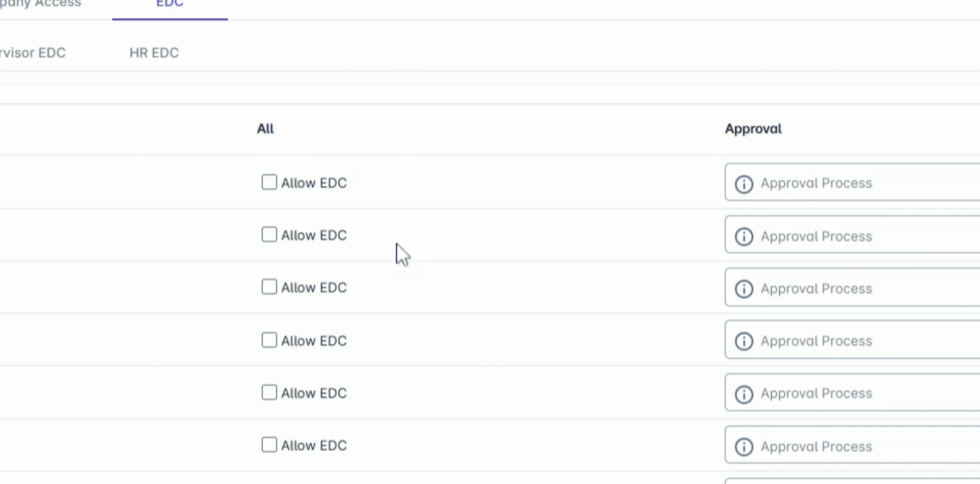
Task: Switch to the HR EDC sub-tab
Action: (x=154, y=53)
